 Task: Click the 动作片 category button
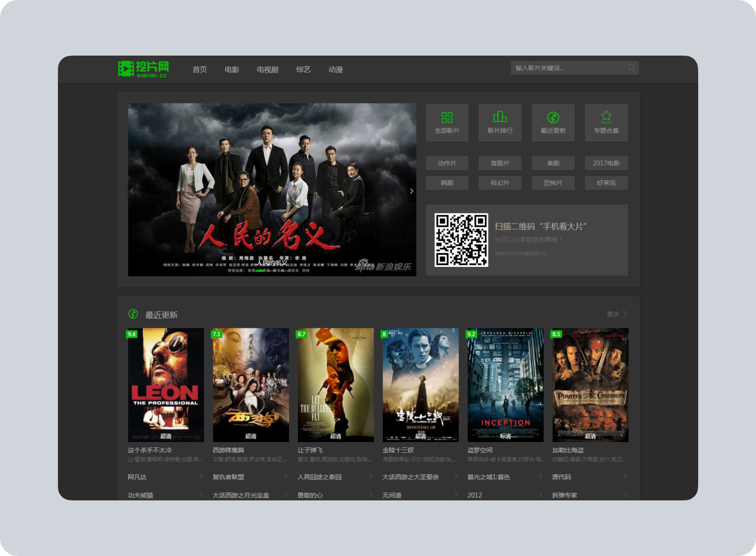click(447, 163)
